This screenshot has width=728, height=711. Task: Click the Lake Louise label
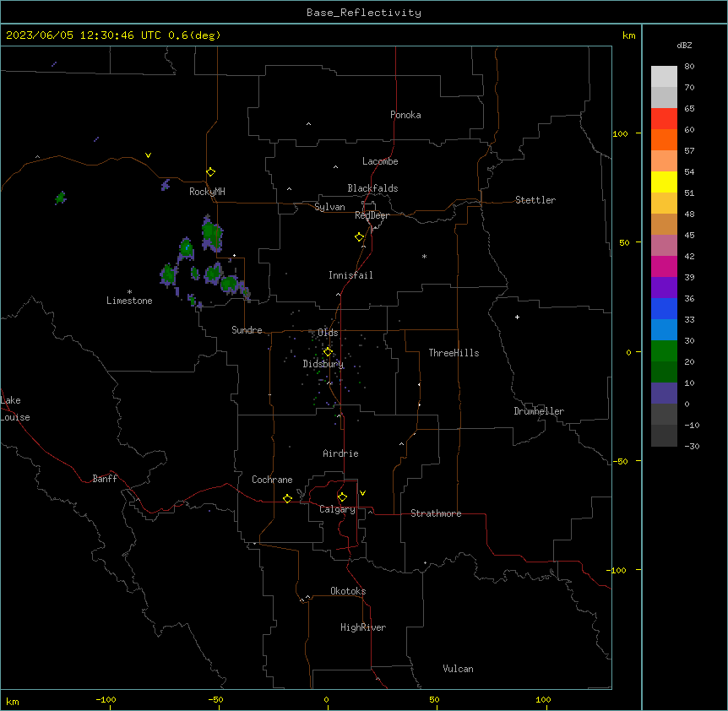coord(15,409)
